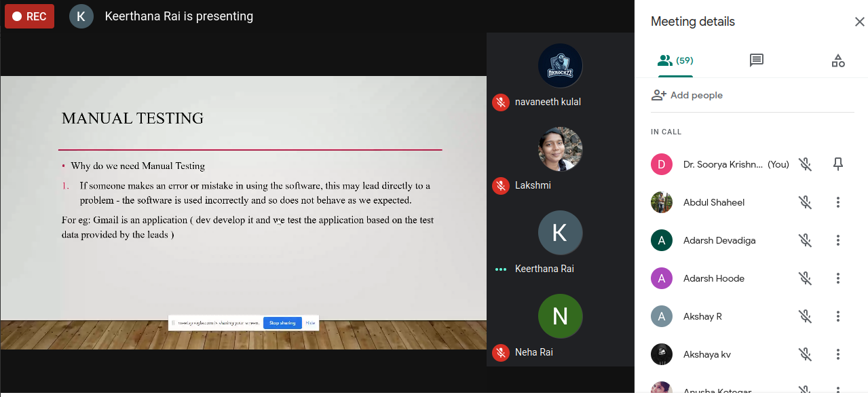Open more options for Abdul Shaheel
The height and width of the screenshot is (397, 868).
click(x=838, y=202)
